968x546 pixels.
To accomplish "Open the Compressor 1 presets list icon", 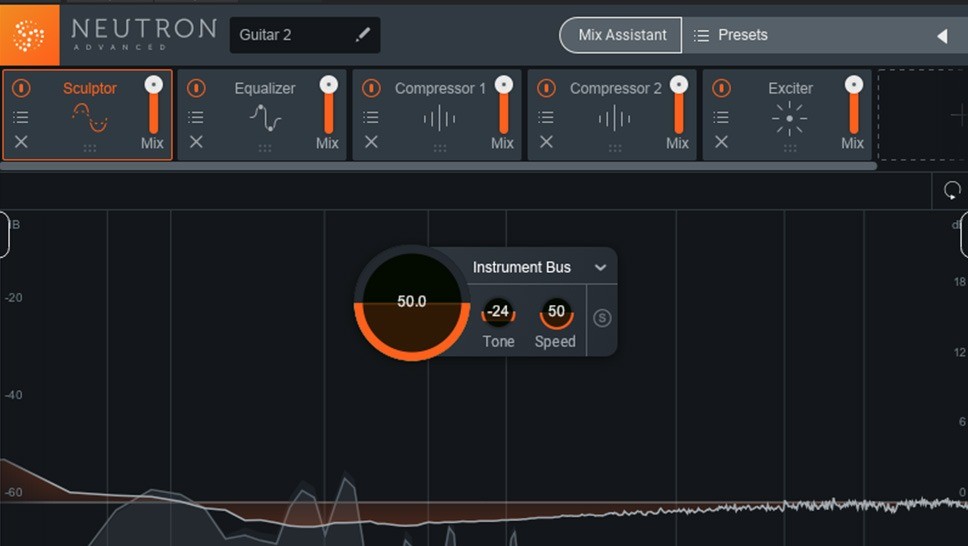I will coord(371,117).
